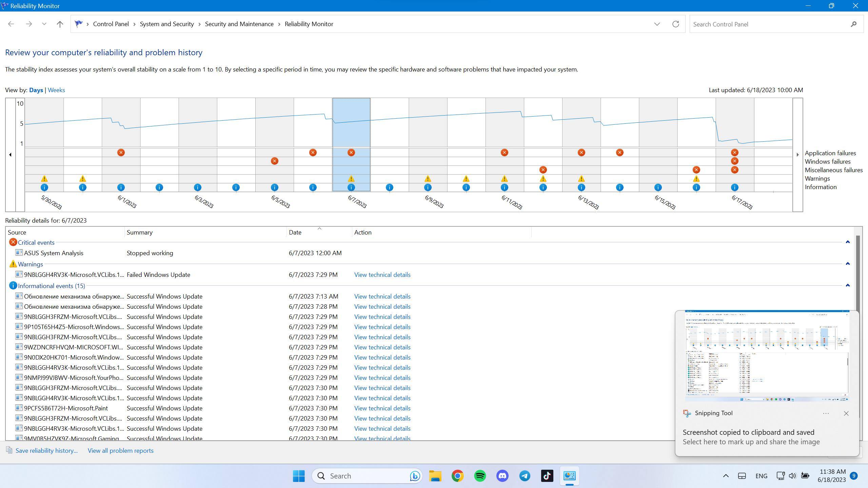Collapse the Informational events group
The image size is (868, 488).
tap(848, 285)
